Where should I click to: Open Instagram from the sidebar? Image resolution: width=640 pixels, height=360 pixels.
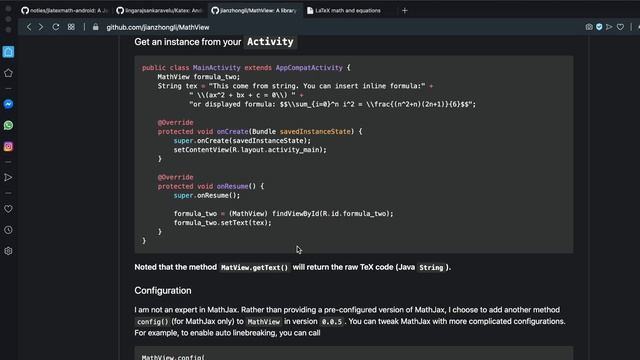click(8, 147)
